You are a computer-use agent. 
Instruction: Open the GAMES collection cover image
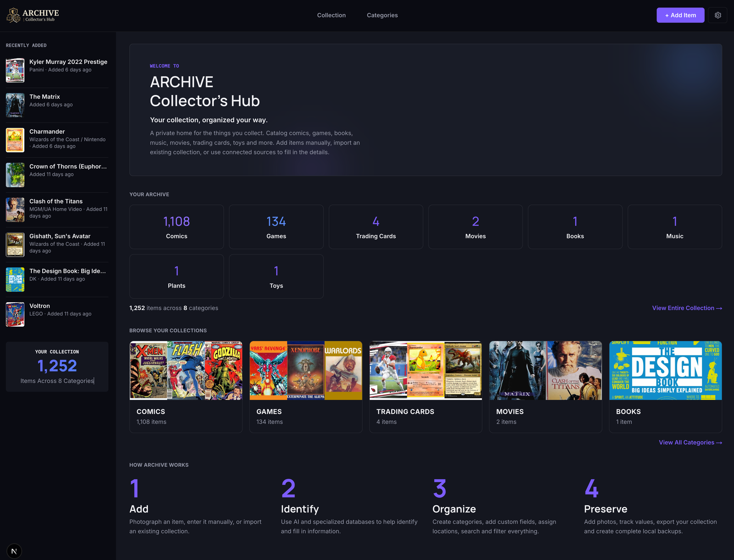pos(306,371)
